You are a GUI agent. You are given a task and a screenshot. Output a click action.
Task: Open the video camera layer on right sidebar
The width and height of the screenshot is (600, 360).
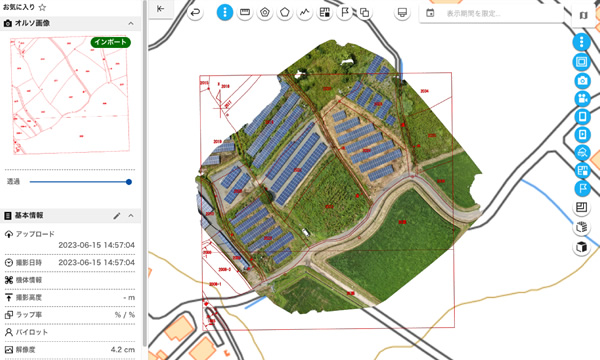(x=582, y=99)
